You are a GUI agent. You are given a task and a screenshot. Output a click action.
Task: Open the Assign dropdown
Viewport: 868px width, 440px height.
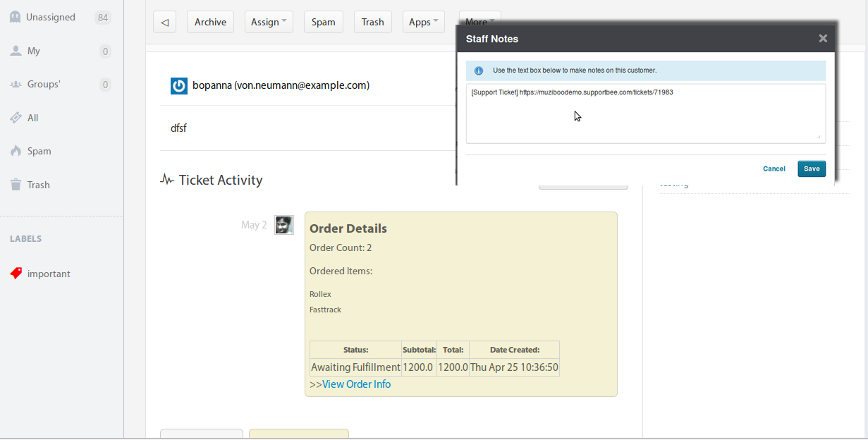[x=269, y=21]
